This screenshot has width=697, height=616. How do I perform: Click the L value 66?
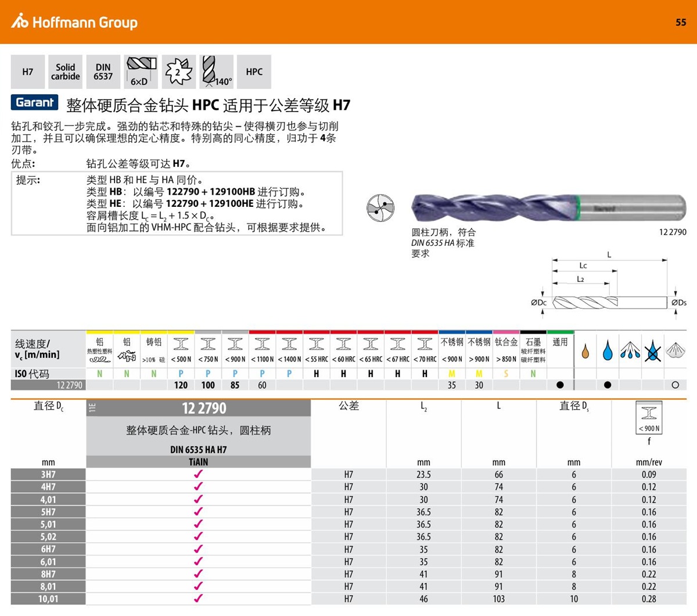pos(498,474)
